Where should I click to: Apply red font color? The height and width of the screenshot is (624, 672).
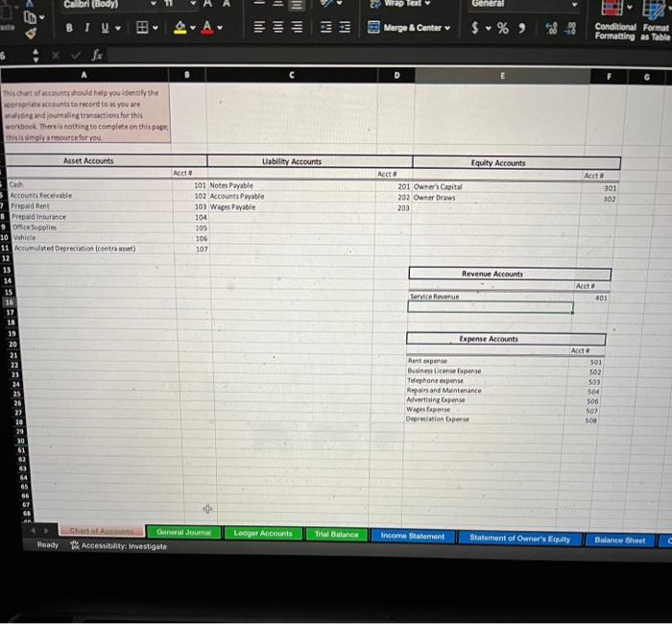point(207,28)
